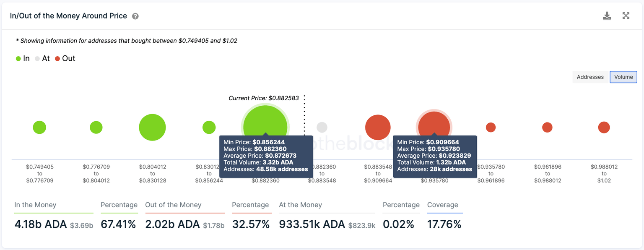
Task: Toggle the green In legend item
Action: point(23,59)
